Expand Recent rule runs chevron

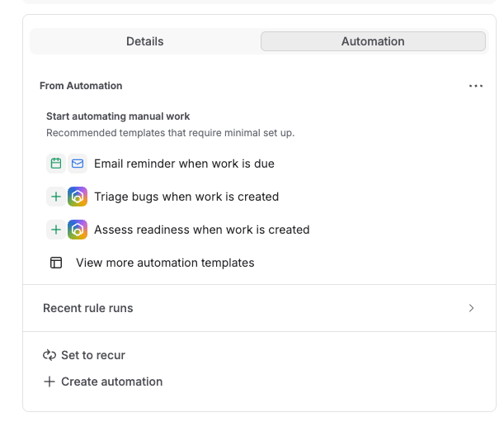click(471, 308)
